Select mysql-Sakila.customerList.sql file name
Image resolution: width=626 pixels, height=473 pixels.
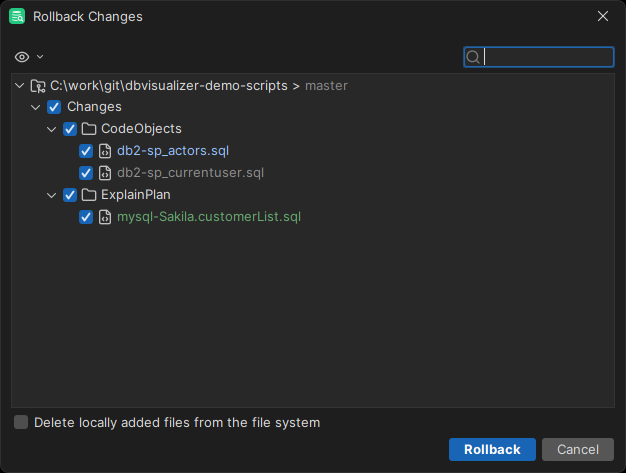209,217
